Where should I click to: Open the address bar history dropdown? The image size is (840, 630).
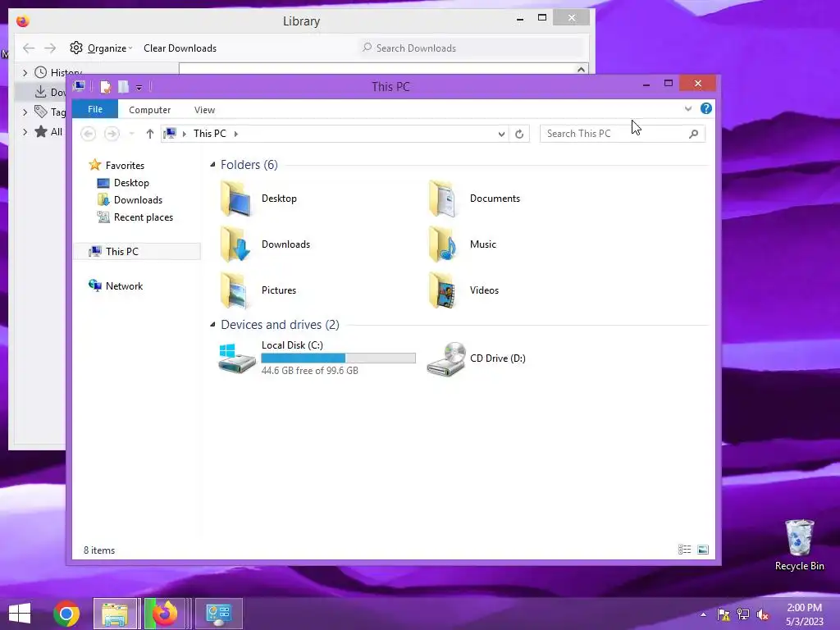(501, 134)
